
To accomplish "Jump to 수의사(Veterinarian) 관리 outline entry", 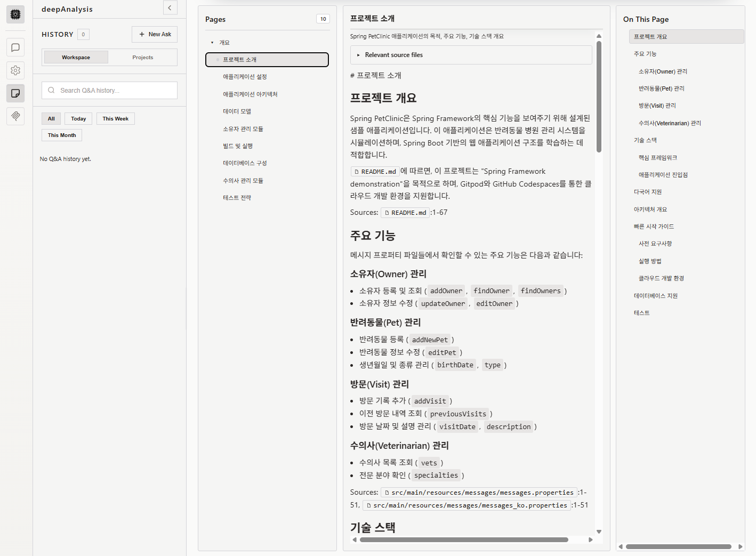I will pos(670,123).
